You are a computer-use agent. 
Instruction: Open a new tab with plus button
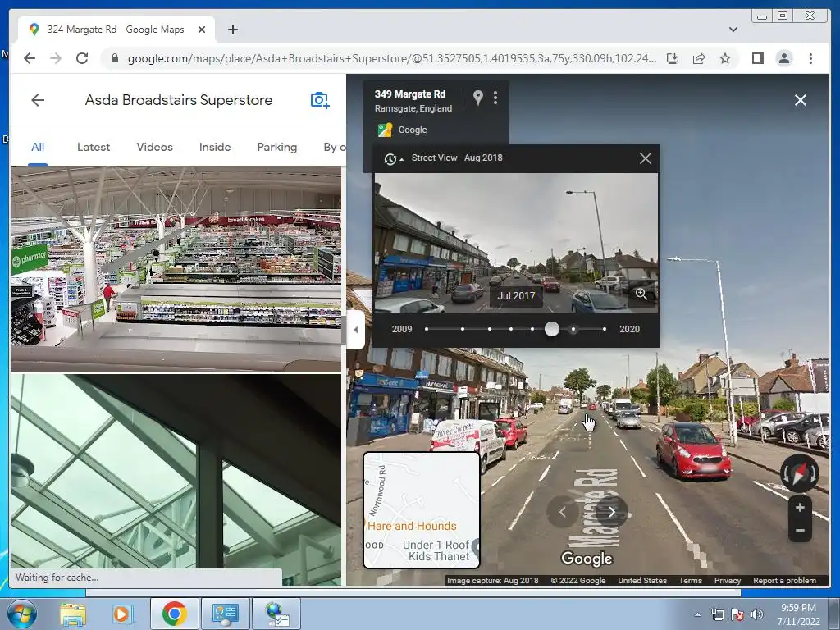coord(232,30)
